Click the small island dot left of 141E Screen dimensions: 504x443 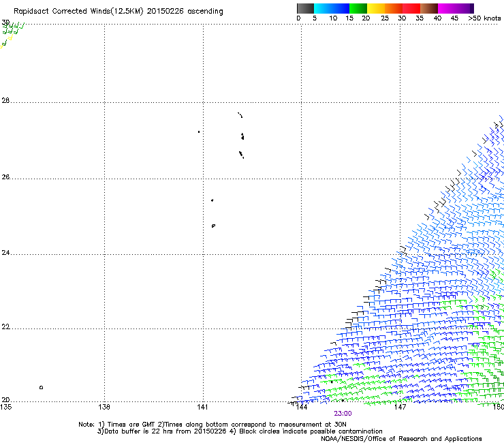199,132
